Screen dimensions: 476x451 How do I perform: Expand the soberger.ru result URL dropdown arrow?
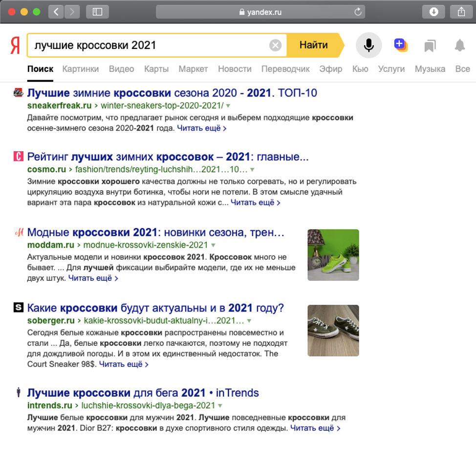249,321
